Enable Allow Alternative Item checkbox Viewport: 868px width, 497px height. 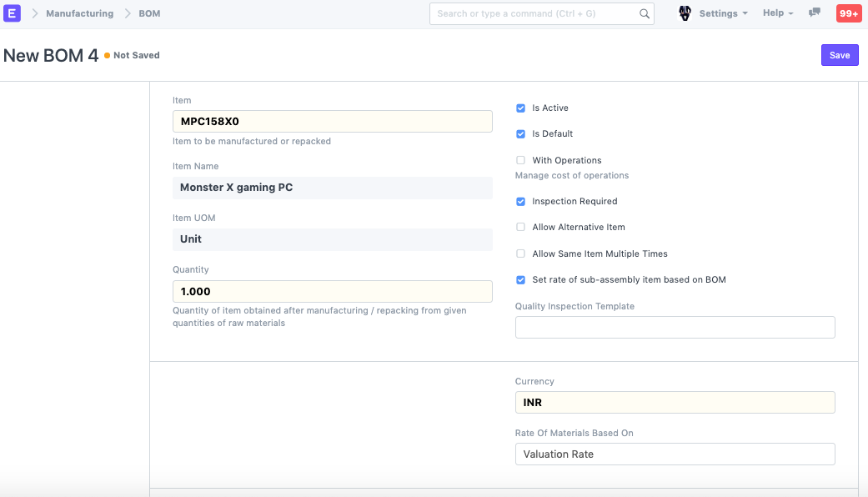point(520,228)
